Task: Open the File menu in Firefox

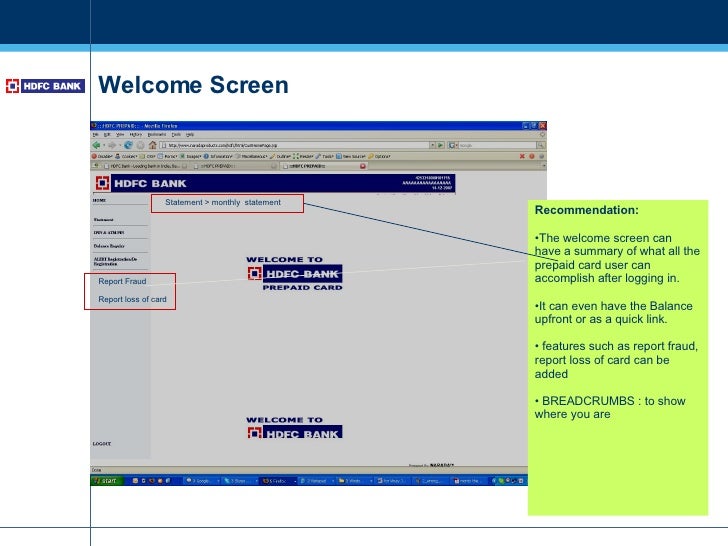Action: [96, 135]
